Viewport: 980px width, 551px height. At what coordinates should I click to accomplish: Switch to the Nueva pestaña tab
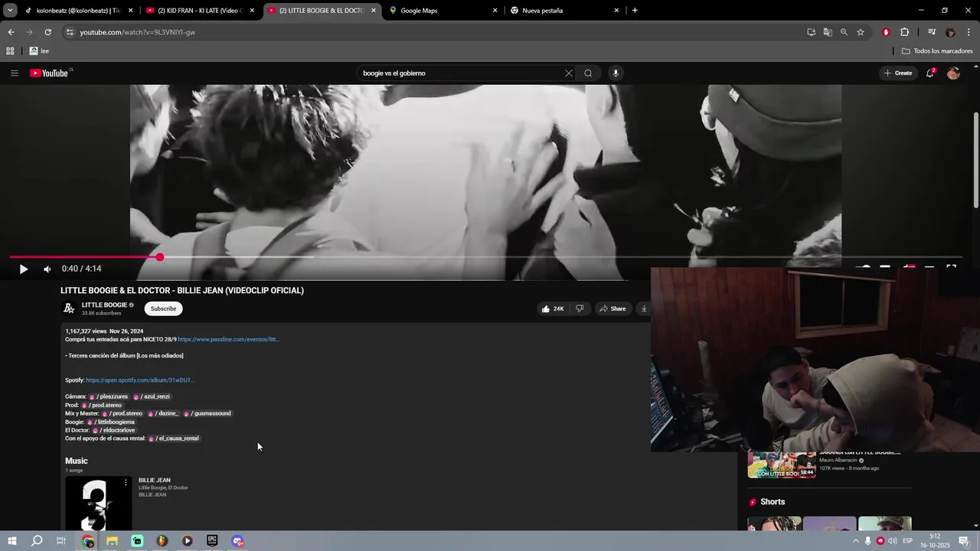tap(565, 11)
